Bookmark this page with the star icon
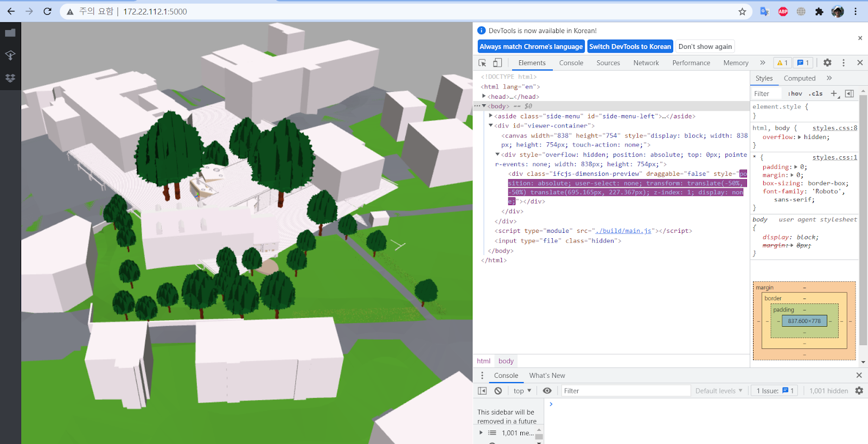This screenshot has height=444, width=868. 742,11
